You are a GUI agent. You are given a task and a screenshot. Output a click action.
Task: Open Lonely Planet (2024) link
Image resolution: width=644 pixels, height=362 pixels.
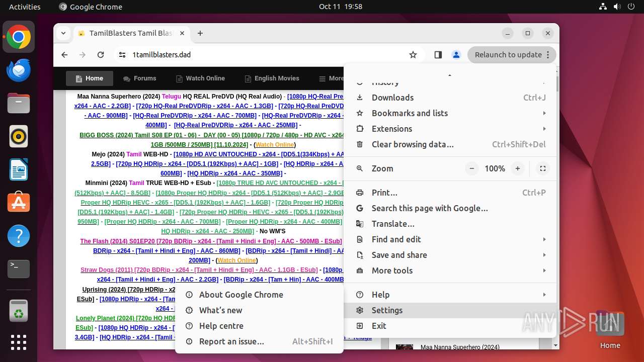(x=126, y=318)
